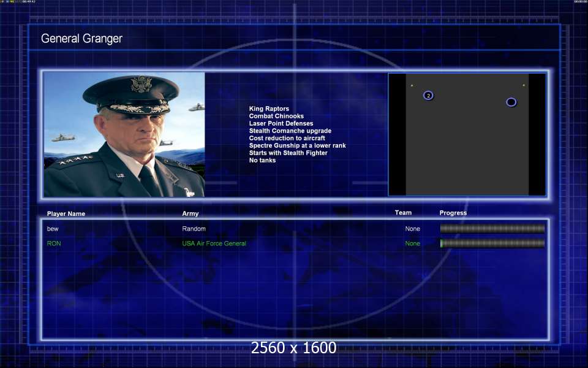This screenshot has width=588, height=368.
Task: Click the top-left star marker on minimap
Action: [x=412, y=85]
